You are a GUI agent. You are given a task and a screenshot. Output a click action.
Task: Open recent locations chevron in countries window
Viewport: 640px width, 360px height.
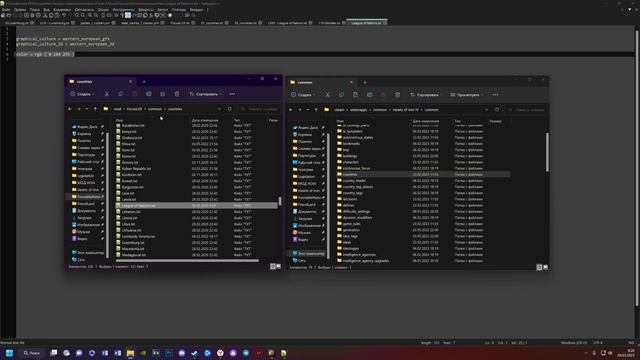[87, 109]
